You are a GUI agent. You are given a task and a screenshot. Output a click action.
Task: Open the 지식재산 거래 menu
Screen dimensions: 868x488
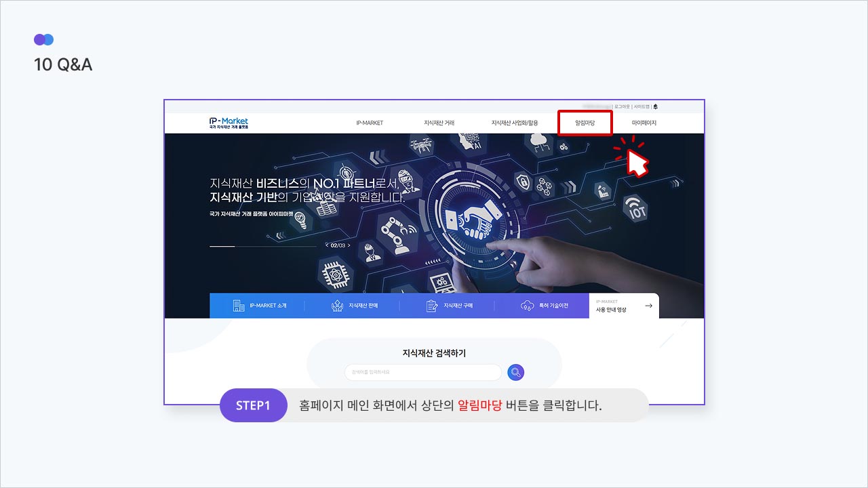click(439, 123)
